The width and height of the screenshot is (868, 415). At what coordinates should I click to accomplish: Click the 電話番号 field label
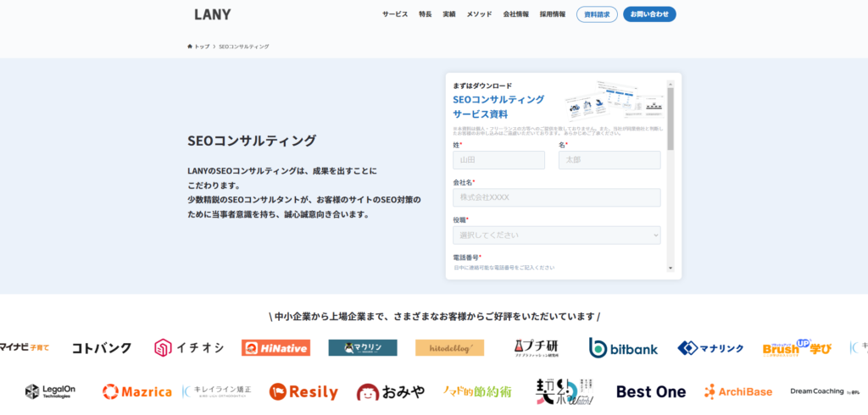466,257
